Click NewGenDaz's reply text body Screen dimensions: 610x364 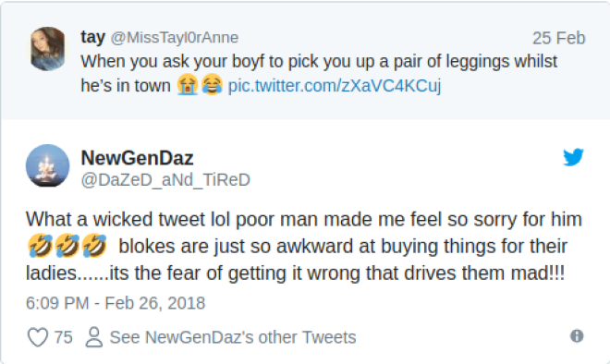pyautogui.click(x=304, y=246)
